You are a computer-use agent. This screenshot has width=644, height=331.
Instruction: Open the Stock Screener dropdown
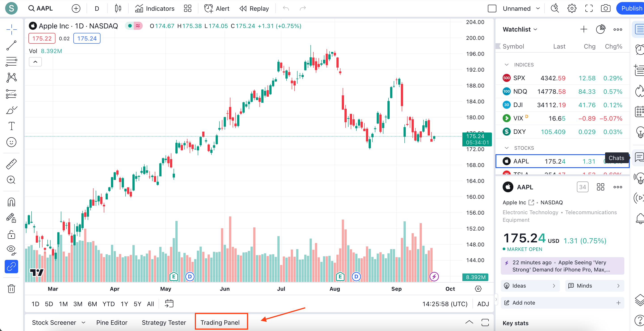coord(59,322)
